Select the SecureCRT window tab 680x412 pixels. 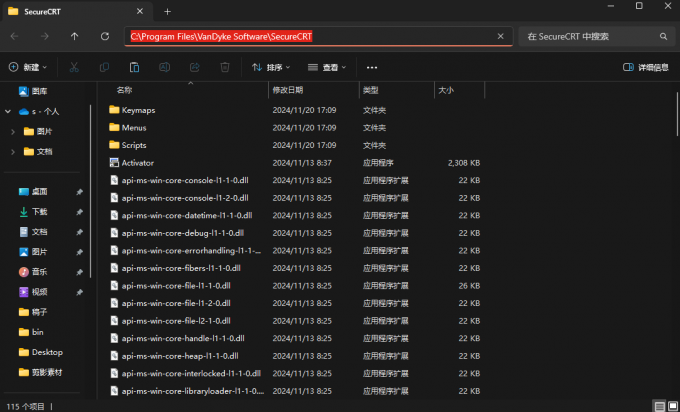click(x=76, y=11)
